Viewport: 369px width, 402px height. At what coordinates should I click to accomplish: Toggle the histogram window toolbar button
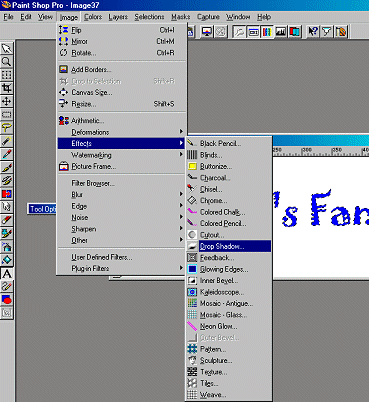281,32
